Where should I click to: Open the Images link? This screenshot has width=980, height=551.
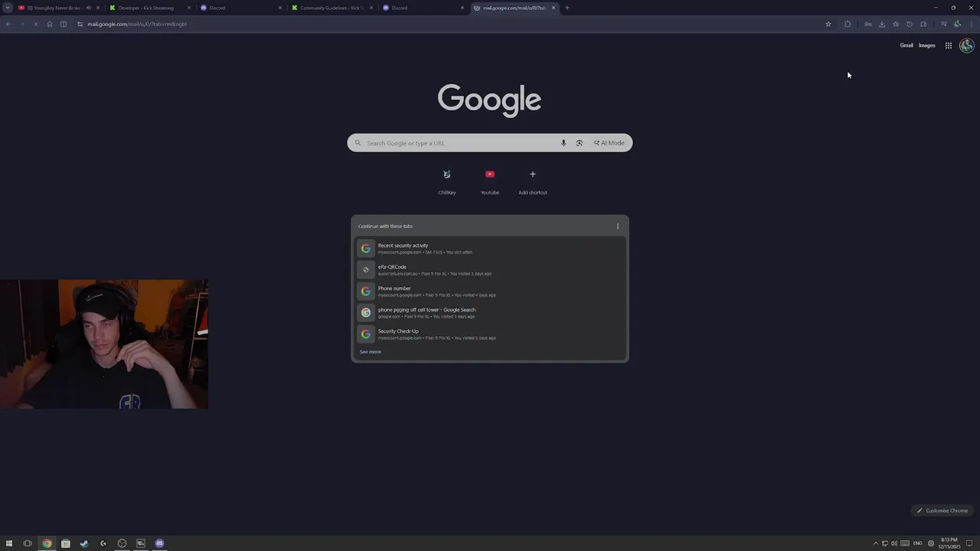tap(927, 45)
